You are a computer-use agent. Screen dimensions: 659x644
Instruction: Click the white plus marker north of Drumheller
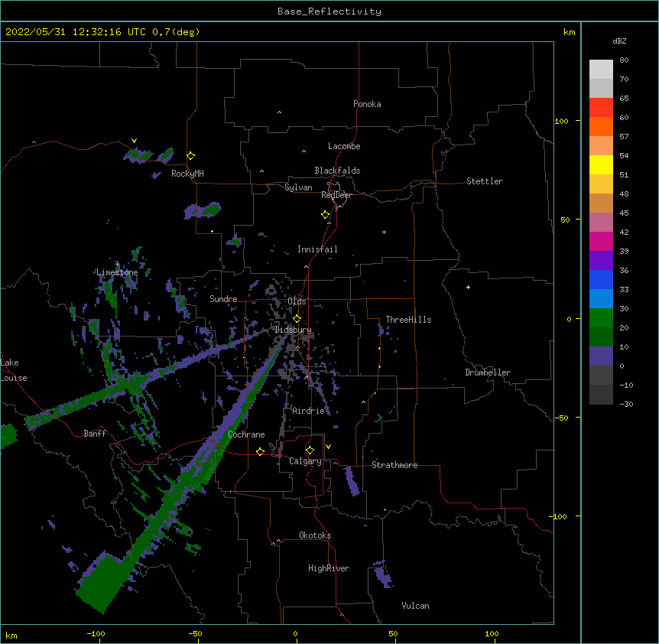click(x=468, y=287)
